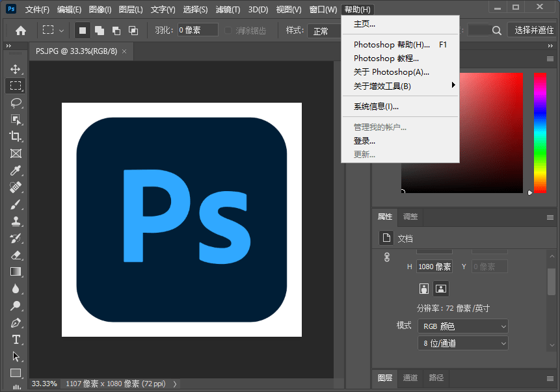Select the Frame tool
The width and height of the screenshot is (560, 392).
coord(16,153)
